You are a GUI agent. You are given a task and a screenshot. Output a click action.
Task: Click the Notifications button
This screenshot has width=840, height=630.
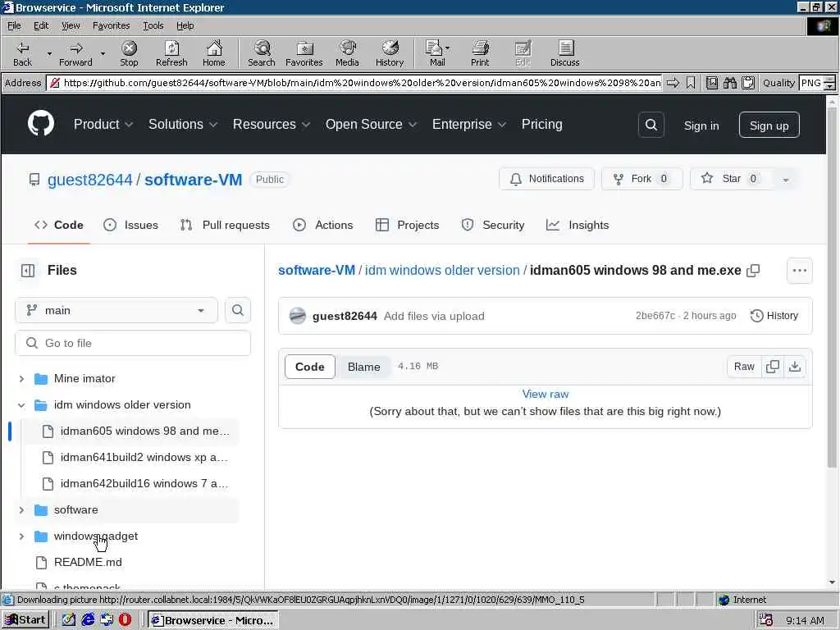click(546, 179)
